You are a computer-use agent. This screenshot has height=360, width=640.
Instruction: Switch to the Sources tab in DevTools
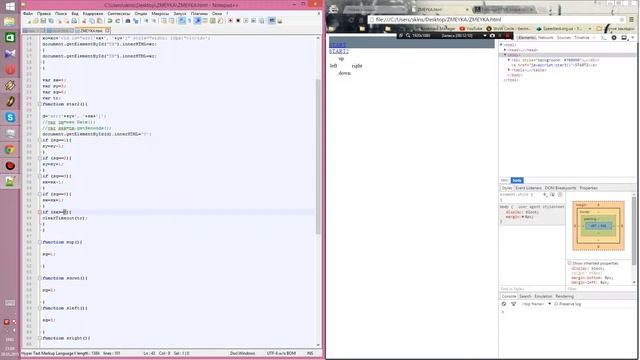(564, 38)
